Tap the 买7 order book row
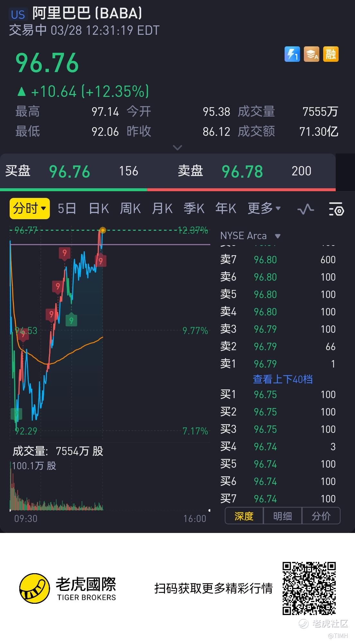The image size is (355, 644). point(278,499)
